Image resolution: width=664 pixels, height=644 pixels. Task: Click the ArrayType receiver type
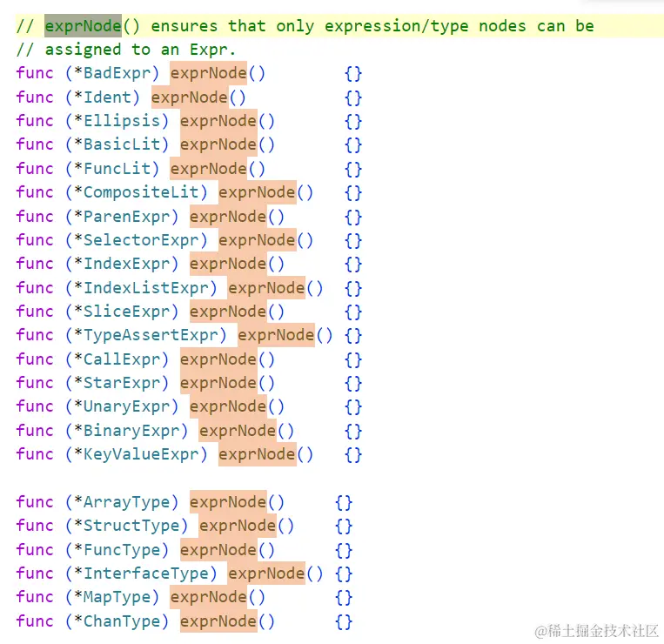pos(126,502)
